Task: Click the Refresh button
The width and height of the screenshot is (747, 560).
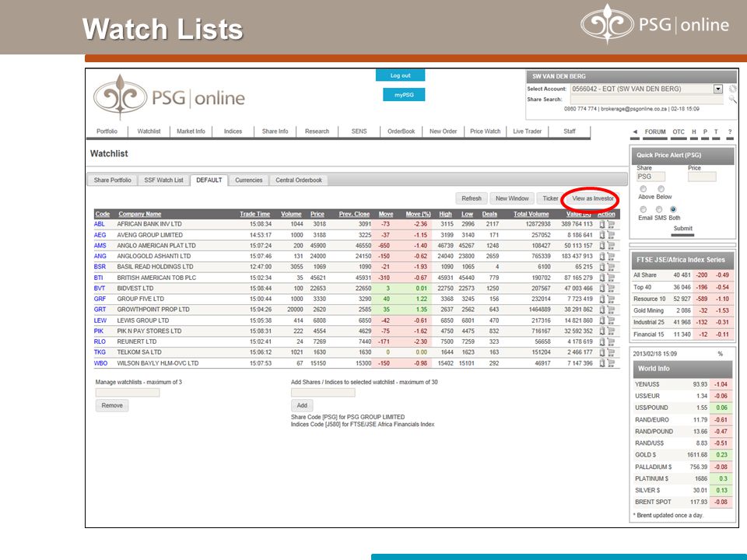Action: (472, 198)
